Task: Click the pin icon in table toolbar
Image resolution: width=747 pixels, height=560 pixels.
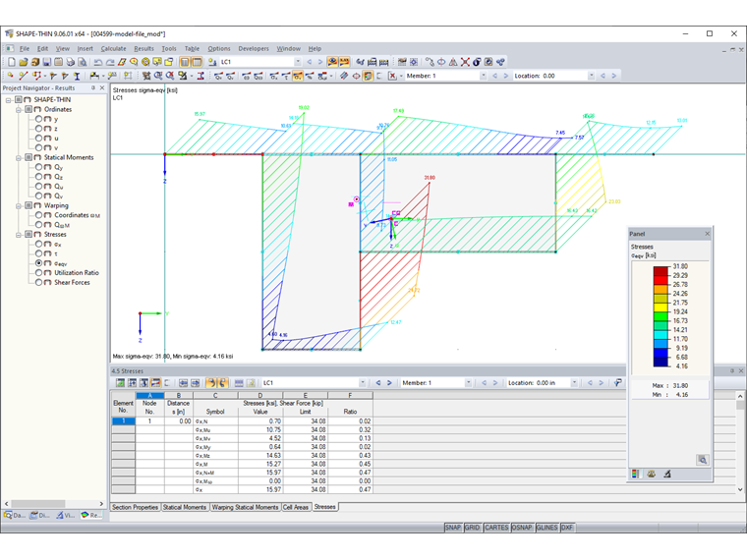Action: pyautogui.click(x=618, y=383)
